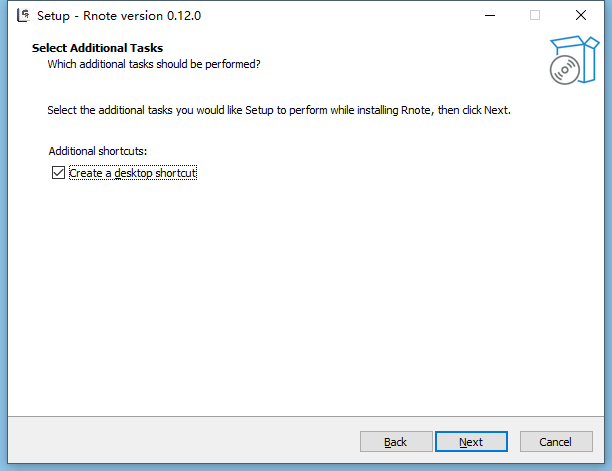Click 'Which additional tasks should be performed?' subtitle
This screenshot has width=612, height=471.
point(154,64)
